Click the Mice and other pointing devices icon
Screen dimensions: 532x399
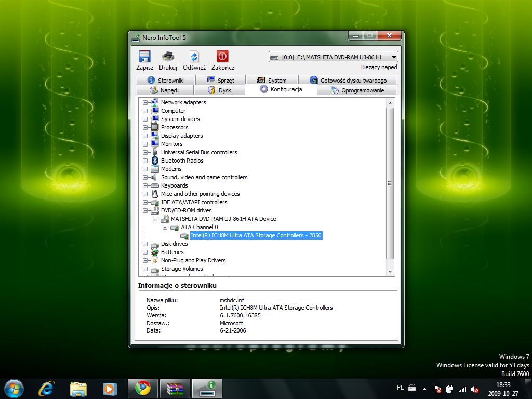155,194
